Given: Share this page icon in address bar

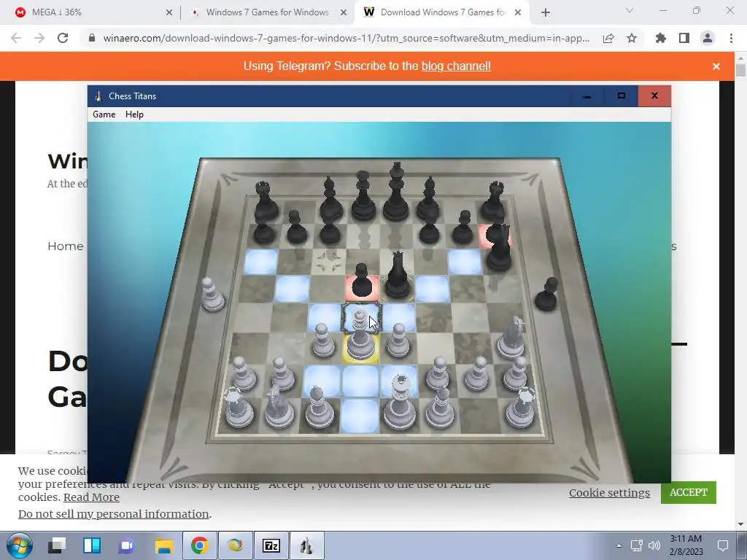Looking at the screenshot, I should pyautogui.click(x=608, y=38).
